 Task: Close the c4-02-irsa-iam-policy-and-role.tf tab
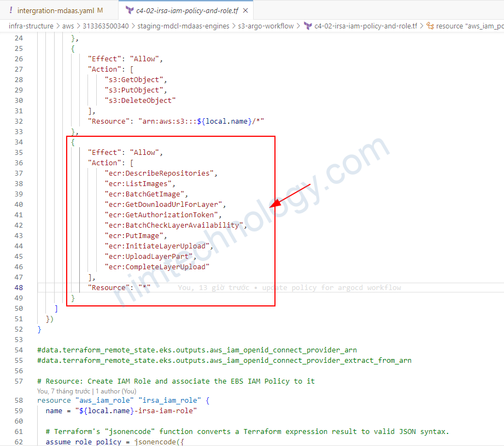click(x=245, y=10)
